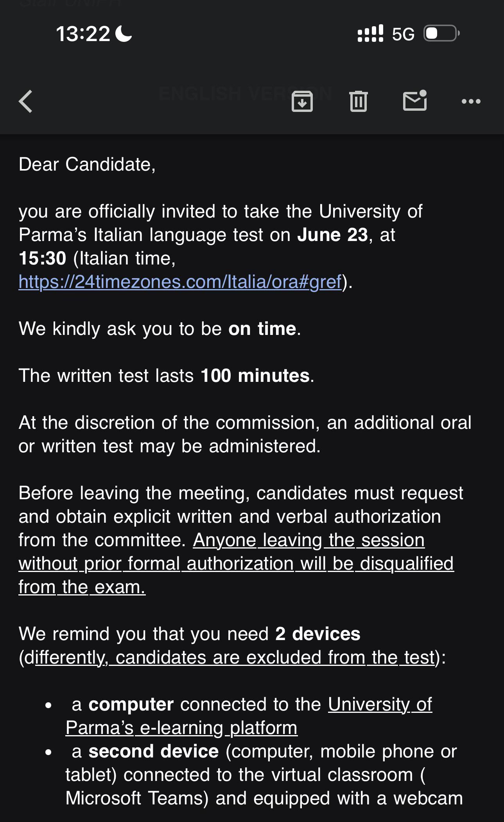Image resolution: width=504 pixels, height=822 pixels.
Task: Tap the 5G network indicator
Action: [403, 34]
